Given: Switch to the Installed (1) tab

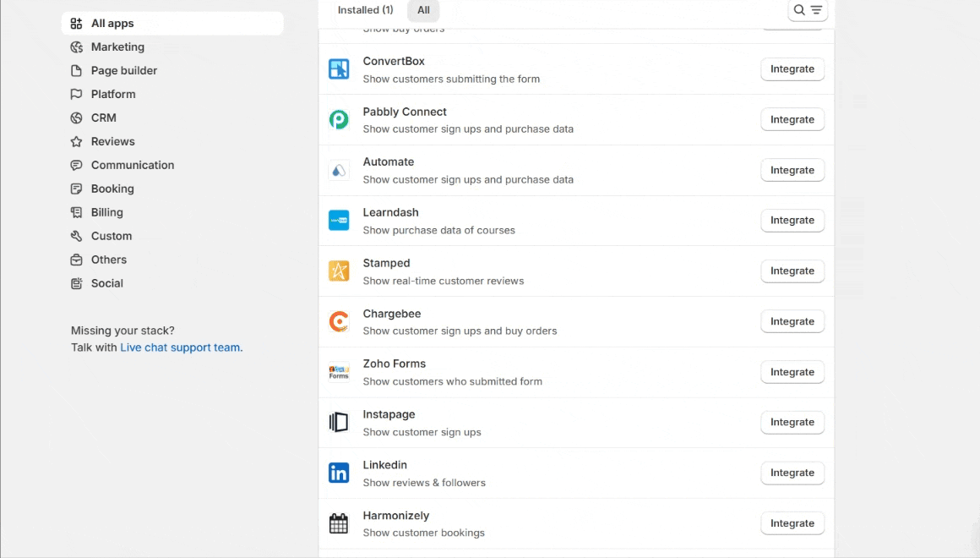Looking at the screenshot, I should coord(365,10).
